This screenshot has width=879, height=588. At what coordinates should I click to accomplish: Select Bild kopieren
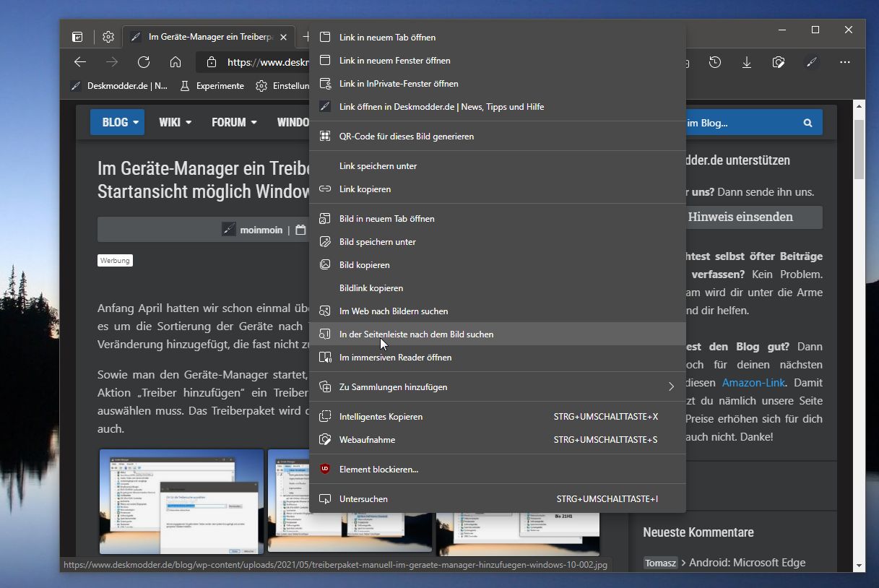(x=497, y=265)
